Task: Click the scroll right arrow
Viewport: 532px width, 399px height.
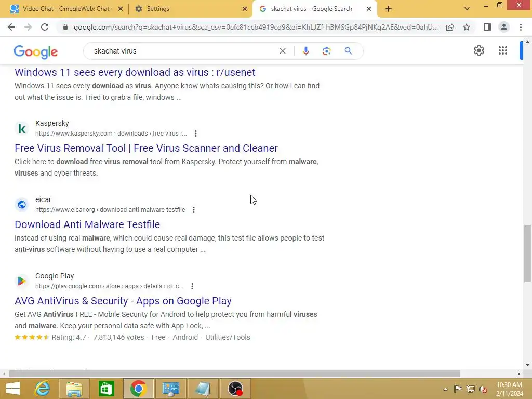Action: [x=519, y=374]
